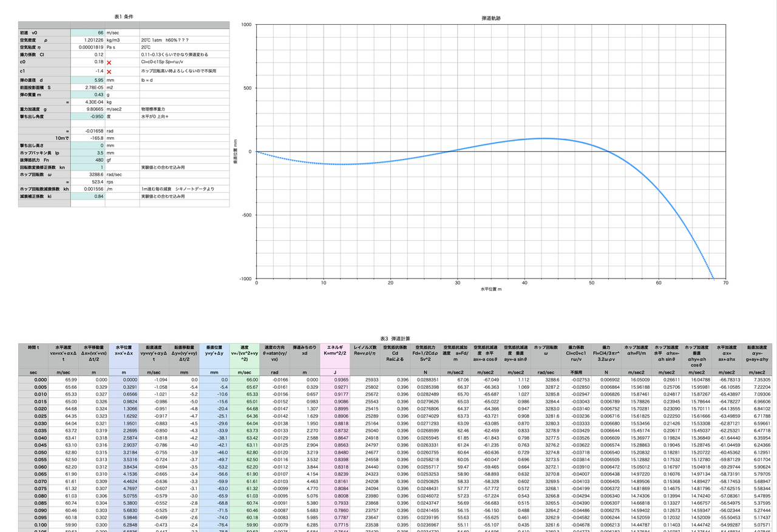Select the bullet diameter value 5.95 cell

pos(88,79)
